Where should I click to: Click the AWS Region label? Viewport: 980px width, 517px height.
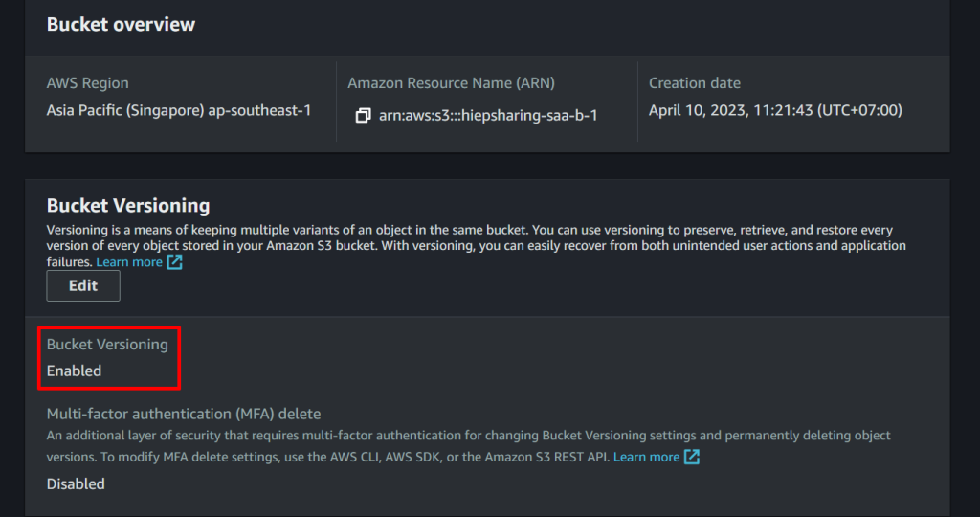[87, 83]
